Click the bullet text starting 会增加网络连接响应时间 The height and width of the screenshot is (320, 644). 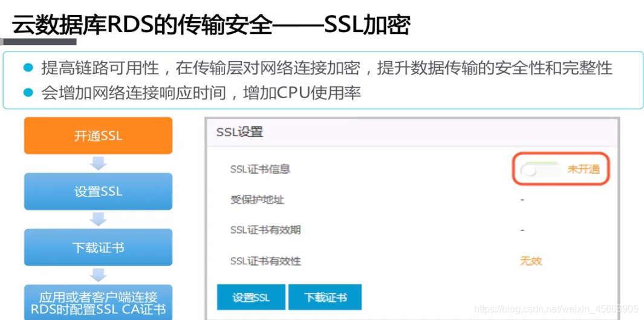point(201,93)
